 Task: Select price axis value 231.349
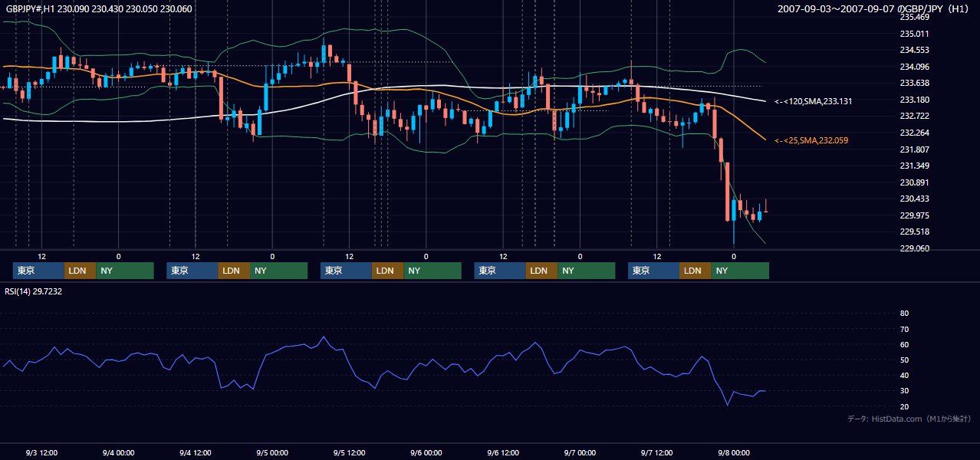click(914, 166)
